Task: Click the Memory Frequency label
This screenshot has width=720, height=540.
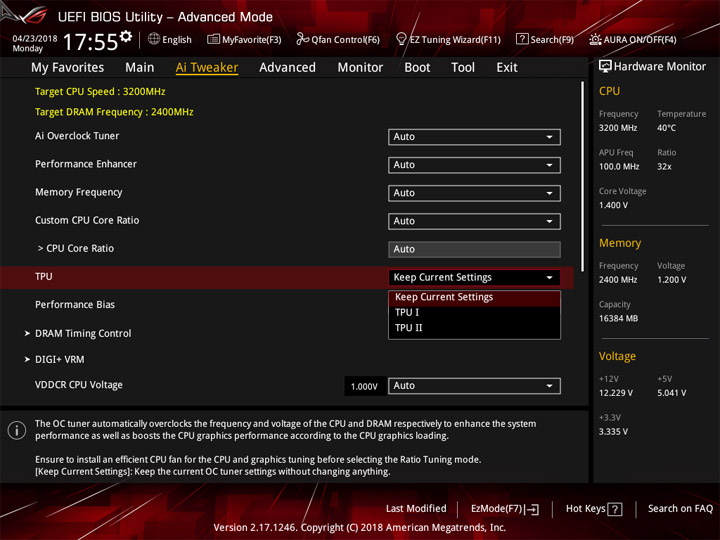Action: [79, 192]
